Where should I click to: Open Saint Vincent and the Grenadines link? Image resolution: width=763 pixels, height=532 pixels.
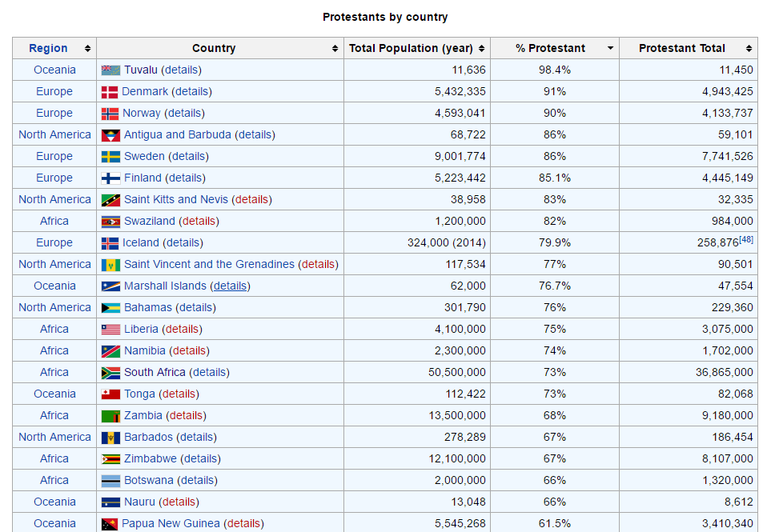click(209, 265)
